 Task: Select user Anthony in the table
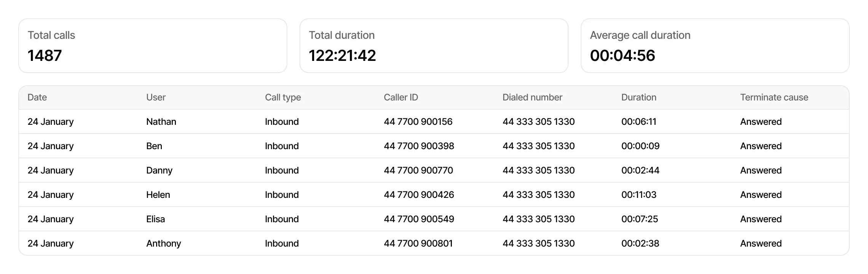coord(164,244)
